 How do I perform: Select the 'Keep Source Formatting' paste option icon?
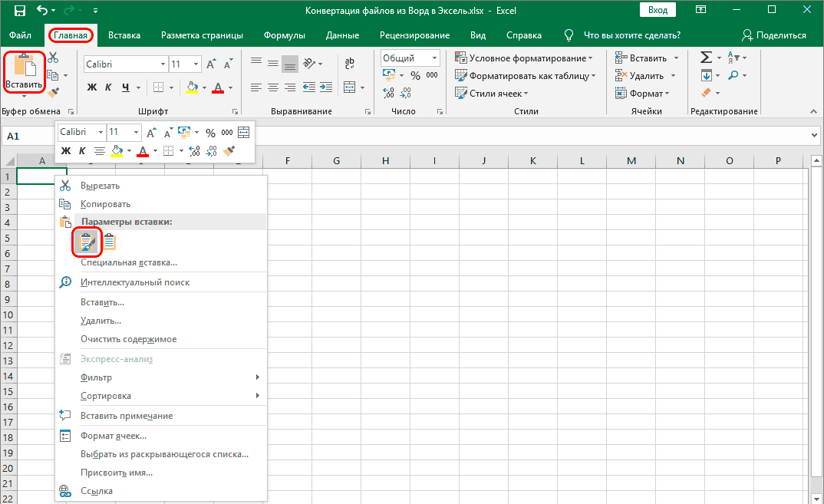(87, 242)
